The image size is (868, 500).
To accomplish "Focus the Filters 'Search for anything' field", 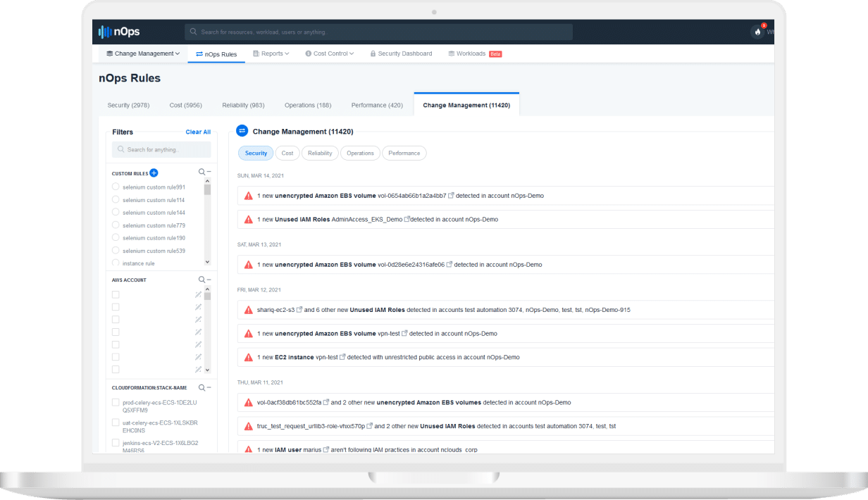I will tap(161, 149).
